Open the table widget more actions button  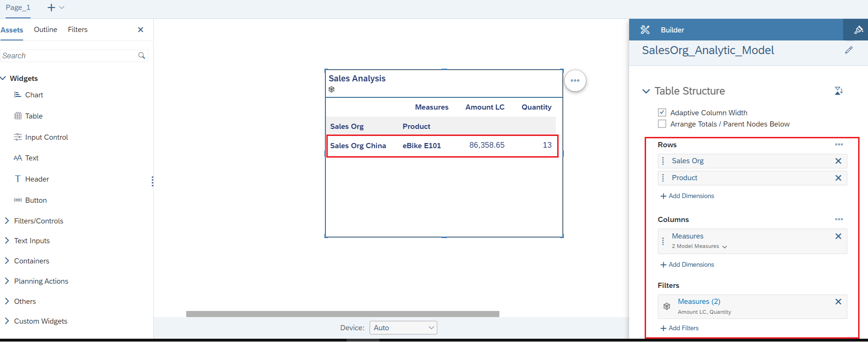(575, 80)
